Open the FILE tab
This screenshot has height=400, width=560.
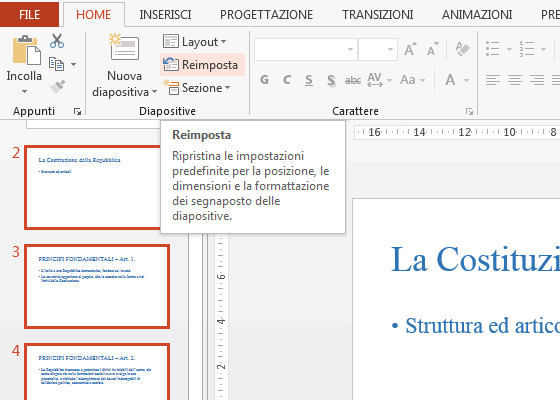pyautogui.click(x=29, y=15)
